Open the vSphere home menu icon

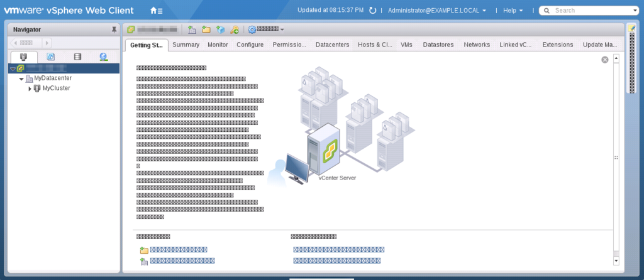(157, 11)
